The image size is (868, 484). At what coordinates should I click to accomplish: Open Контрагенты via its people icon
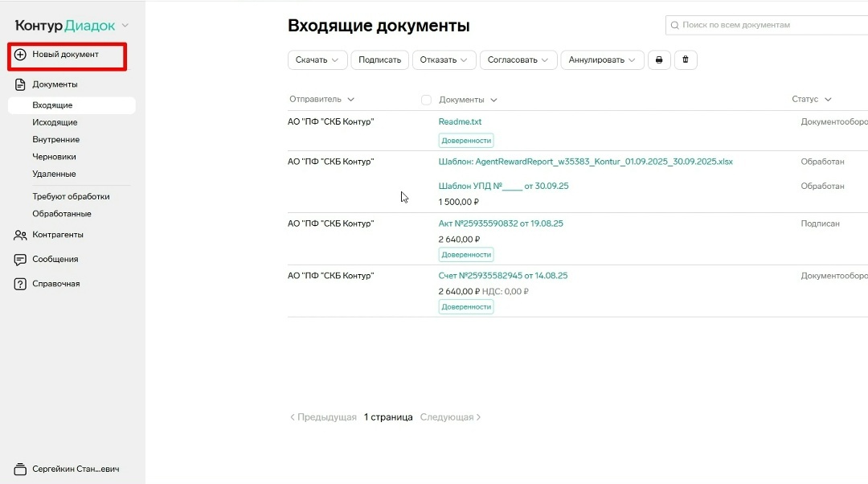(18, 235)
